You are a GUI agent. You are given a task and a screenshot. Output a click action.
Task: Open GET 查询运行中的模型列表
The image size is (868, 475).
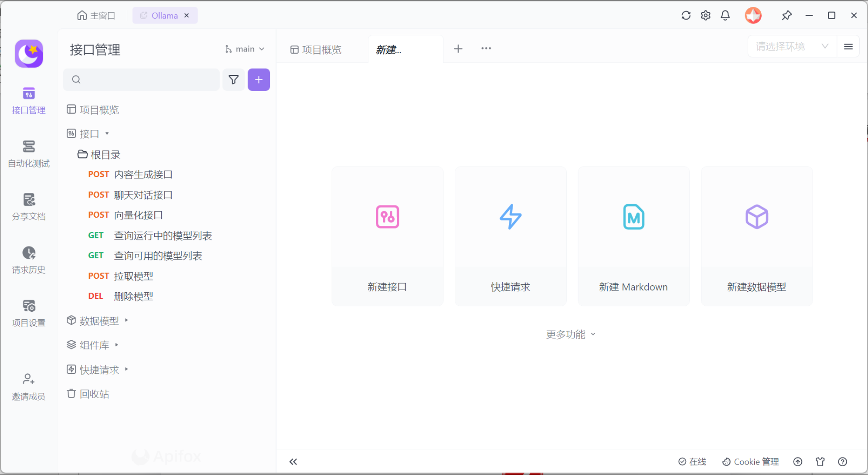pos(150,236)
